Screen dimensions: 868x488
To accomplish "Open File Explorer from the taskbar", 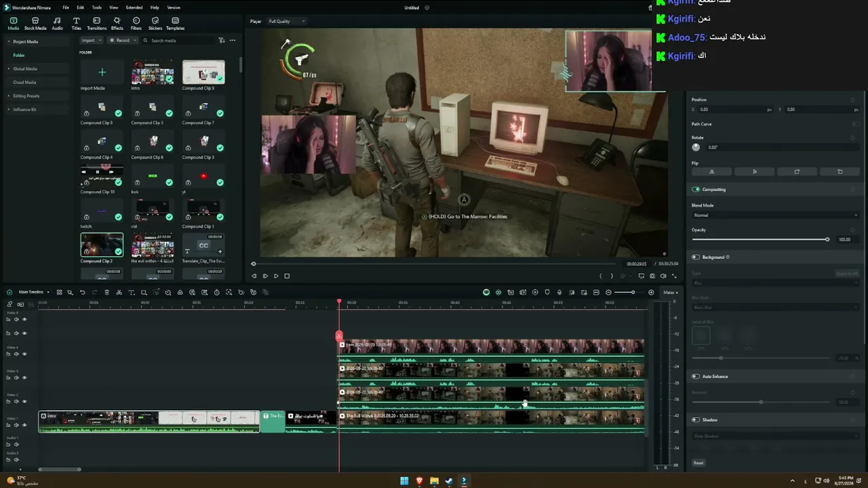I will pyautogui.click(x=434, y=481).
